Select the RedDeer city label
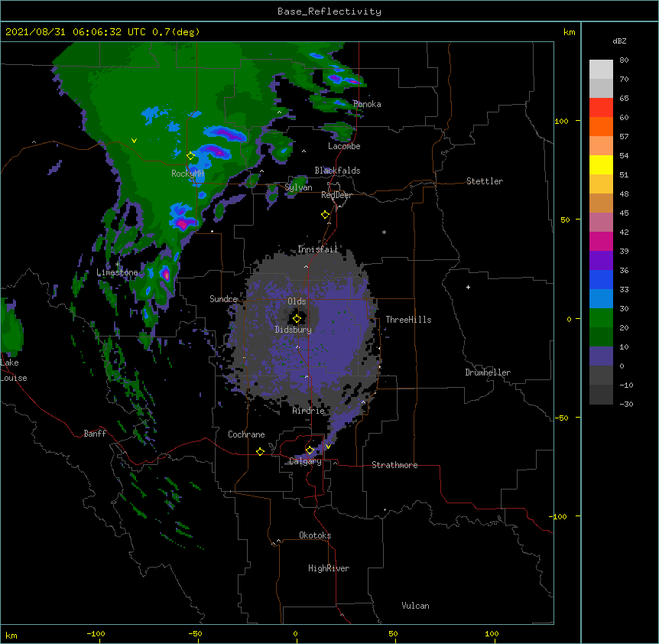 336,195
